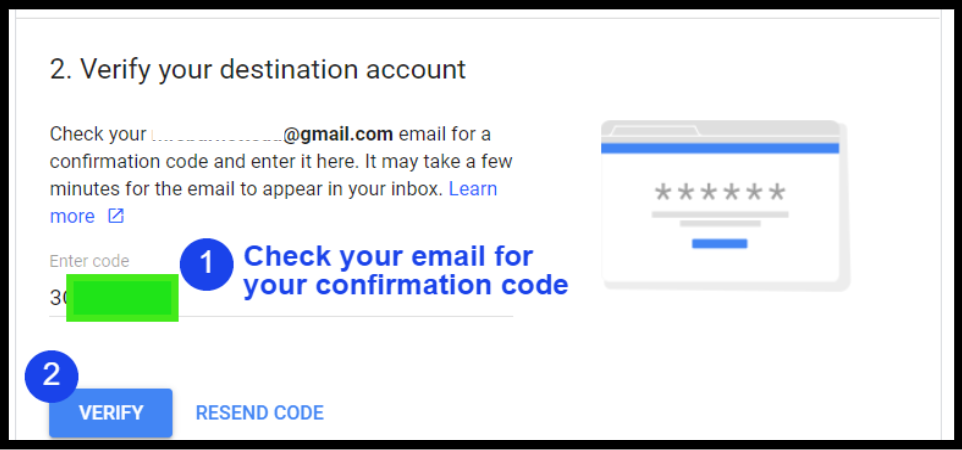
Task: Click the digits "30" in the code field
Action: click(58, 298)
